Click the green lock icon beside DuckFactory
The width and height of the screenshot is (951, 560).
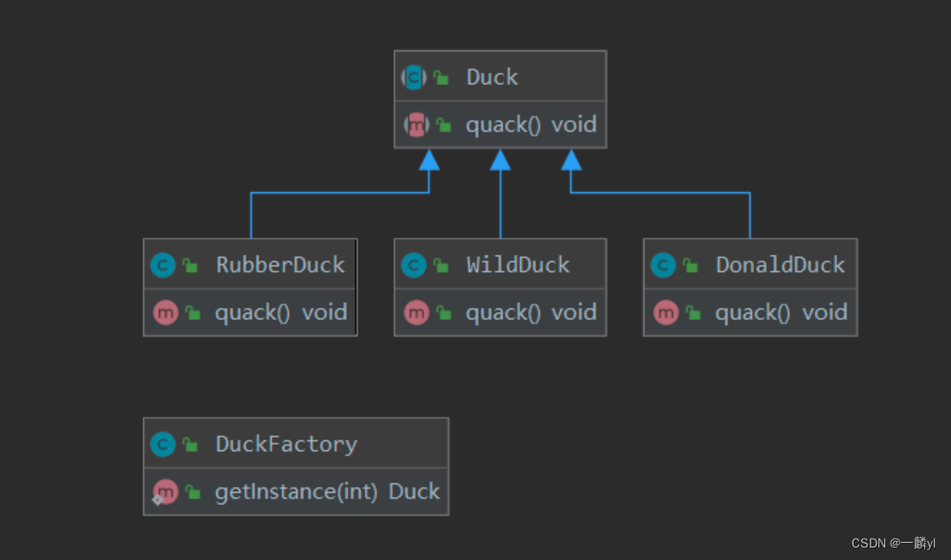click(191, 444)
